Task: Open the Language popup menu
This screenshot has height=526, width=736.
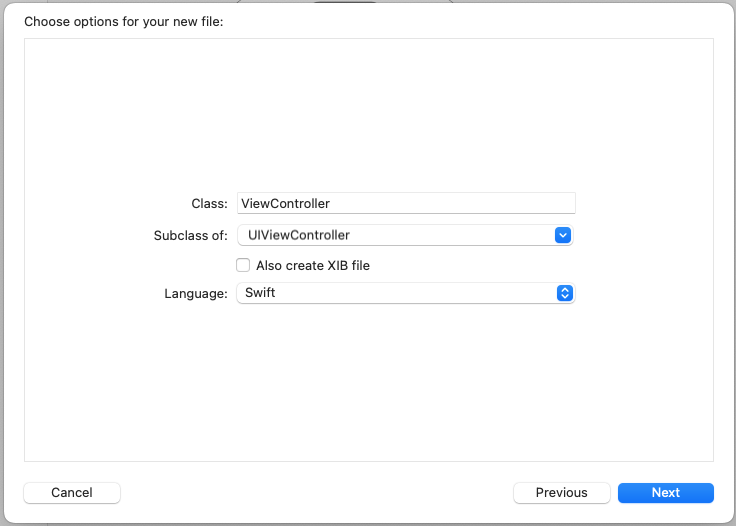Action: 406,293
